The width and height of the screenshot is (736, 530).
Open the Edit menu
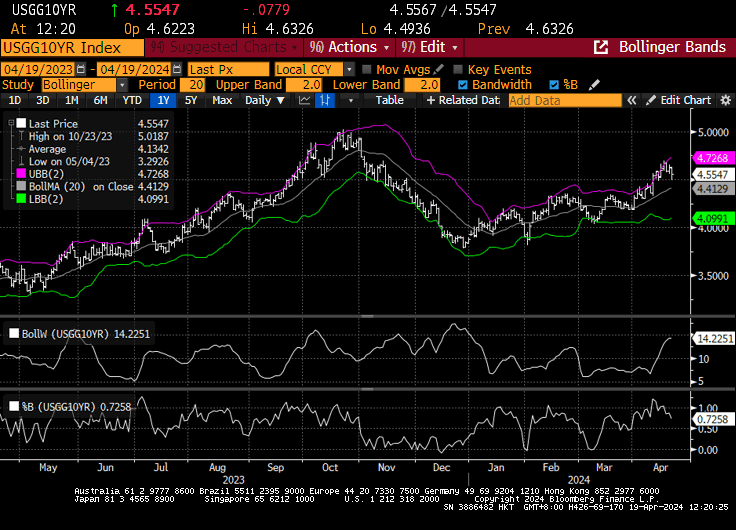coord(429,47)
